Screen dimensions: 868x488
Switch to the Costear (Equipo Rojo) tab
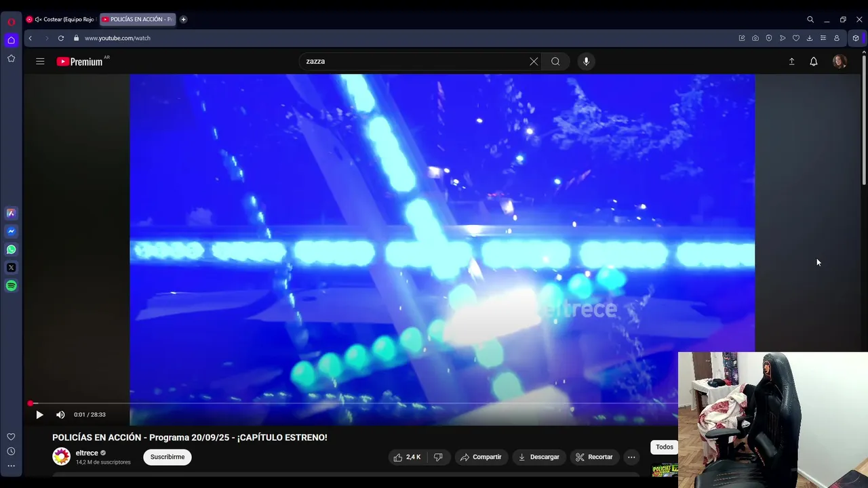coord(61,20)
